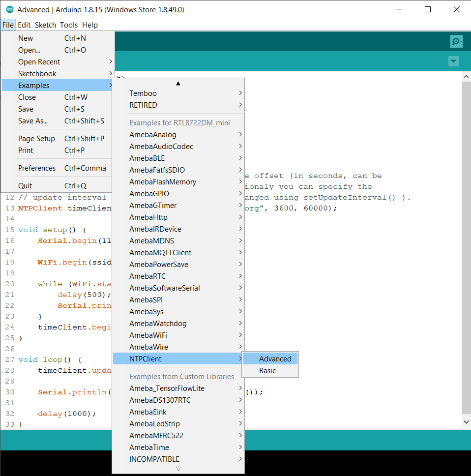Image resolution: width=471 pixels, height=476 pixels.
Task: Click the editor scrollbar up arrow
Action: [x=466, y=77]
